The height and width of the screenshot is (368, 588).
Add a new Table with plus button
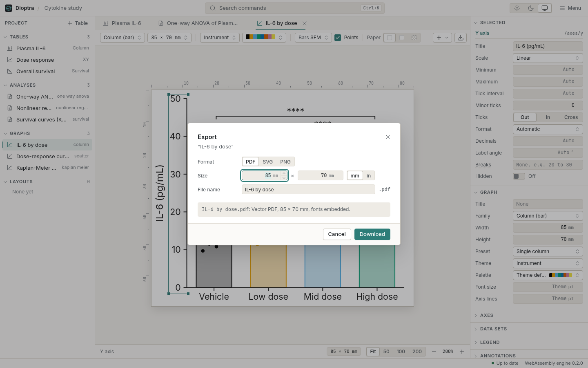click(78, 23)
